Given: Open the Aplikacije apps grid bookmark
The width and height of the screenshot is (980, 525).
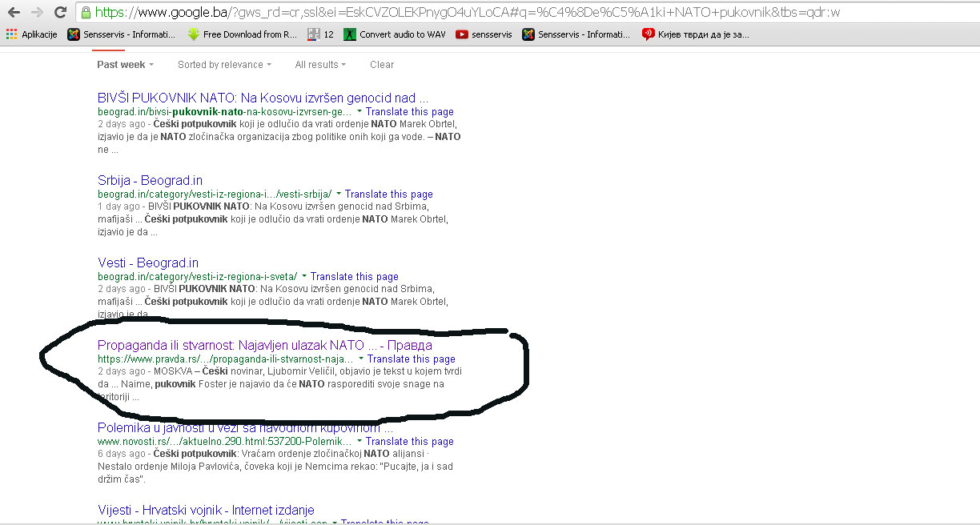Looking at the screenshot, I should [32, 34].
